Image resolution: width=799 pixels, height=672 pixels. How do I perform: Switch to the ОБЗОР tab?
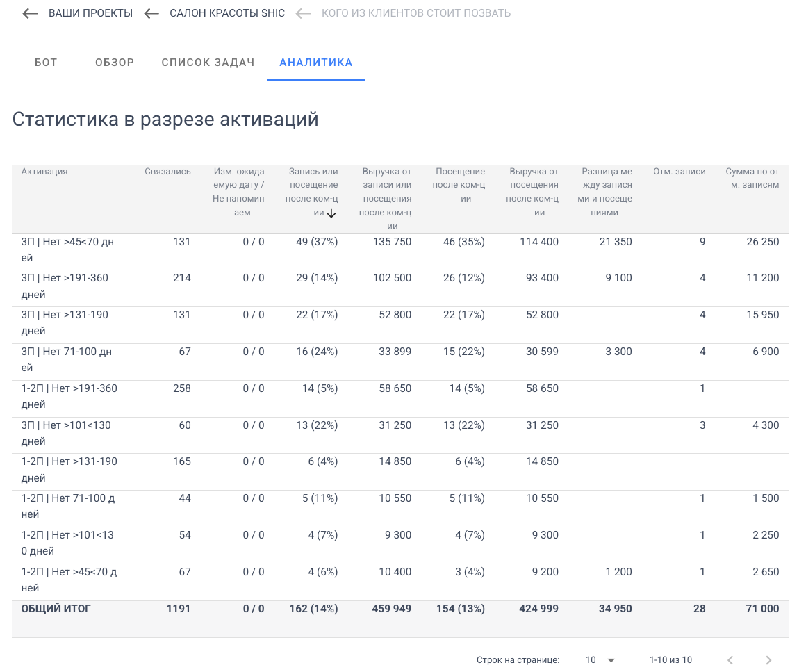pos(115,63)
